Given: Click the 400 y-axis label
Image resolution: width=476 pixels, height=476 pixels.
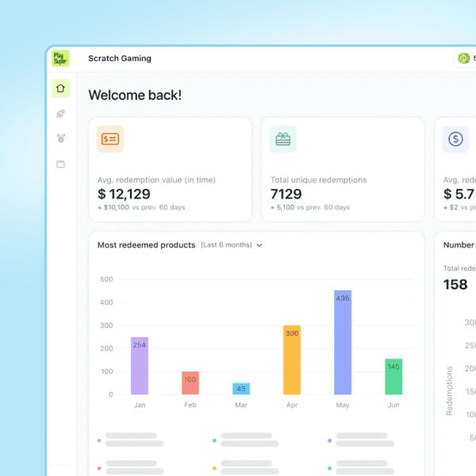Looking at the screenshot, I should point(106,302).
